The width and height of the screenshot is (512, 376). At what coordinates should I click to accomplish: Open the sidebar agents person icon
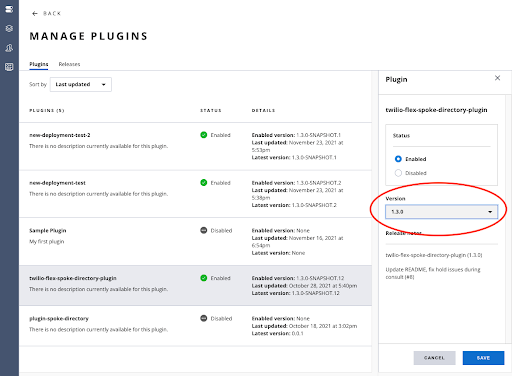tap(9, 48)
